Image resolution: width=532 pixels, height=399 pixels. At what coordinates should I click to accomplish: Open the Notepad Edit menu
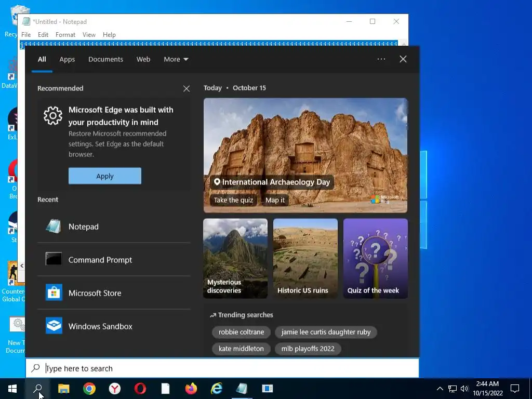(43, 35)
